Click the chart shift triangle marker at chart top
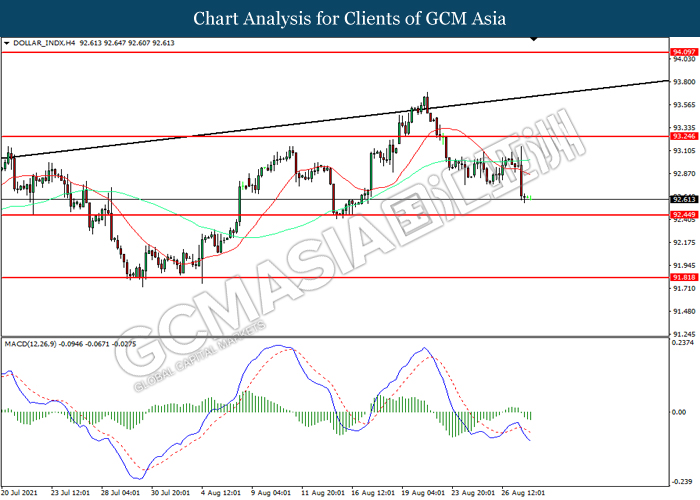Image resolution: width=700 pixels, height=500 pixels. (x=534, y=39)
